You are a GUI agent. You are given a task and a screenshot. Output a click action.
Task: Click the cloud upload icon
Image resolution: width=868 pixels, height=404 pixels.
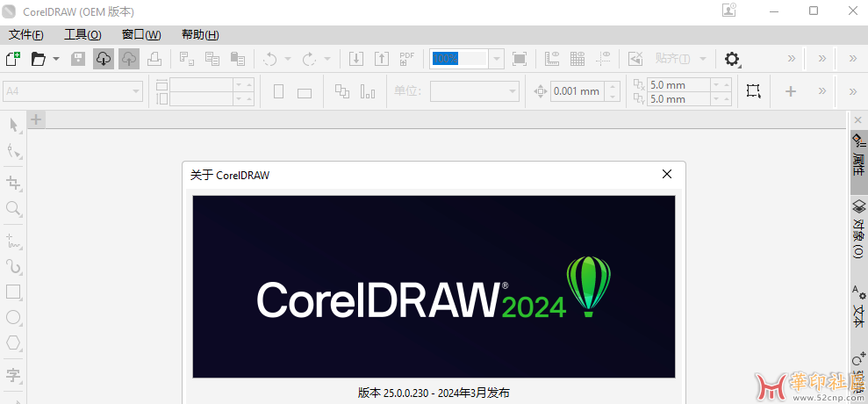click(x=128, y=59)
